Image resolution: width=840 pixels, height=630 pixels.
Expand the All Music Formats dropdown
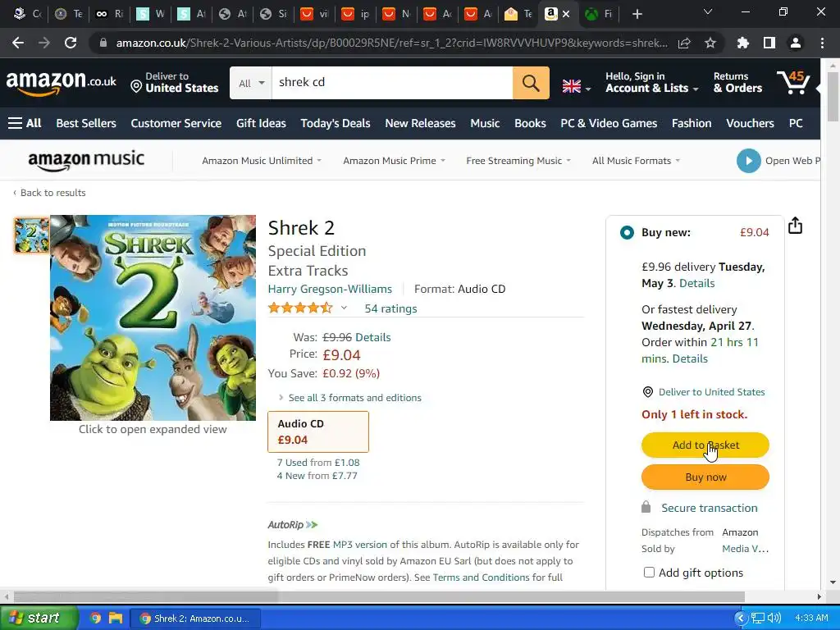tap(636, 161)
